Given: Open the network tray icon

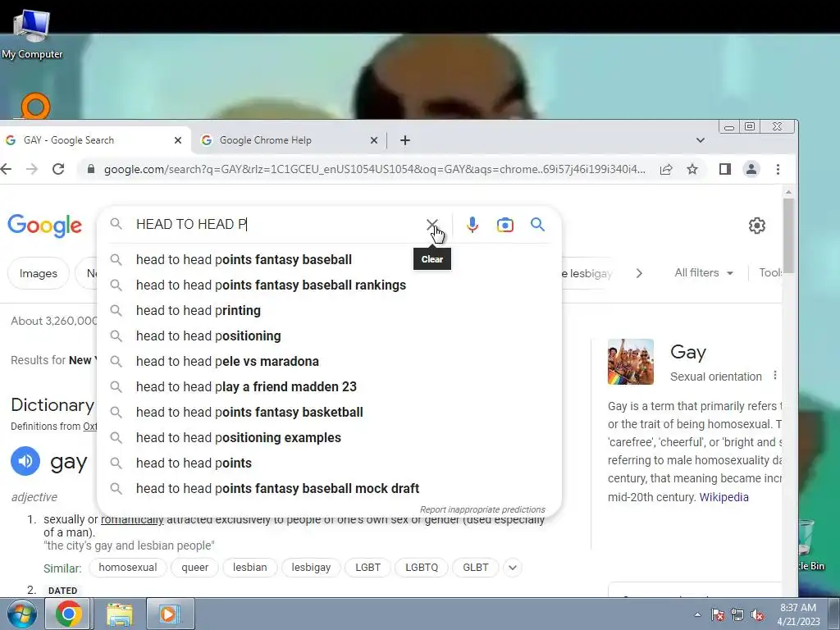Looking at the screenshot, I should tap(737, 615).
